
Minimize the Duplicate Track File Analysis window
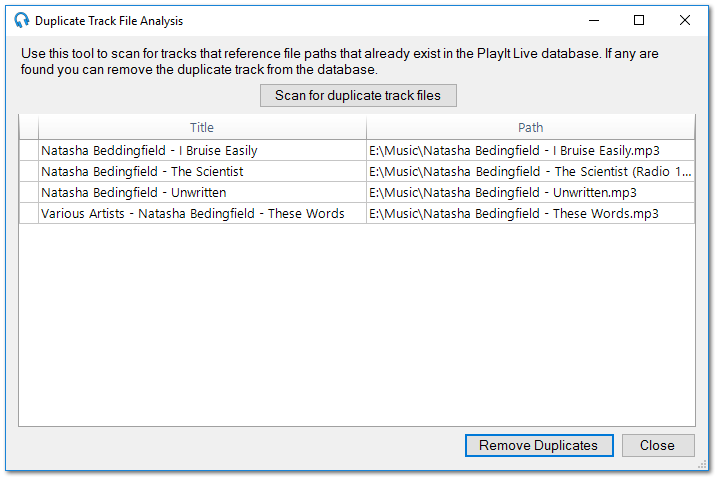tap(594, 21)
